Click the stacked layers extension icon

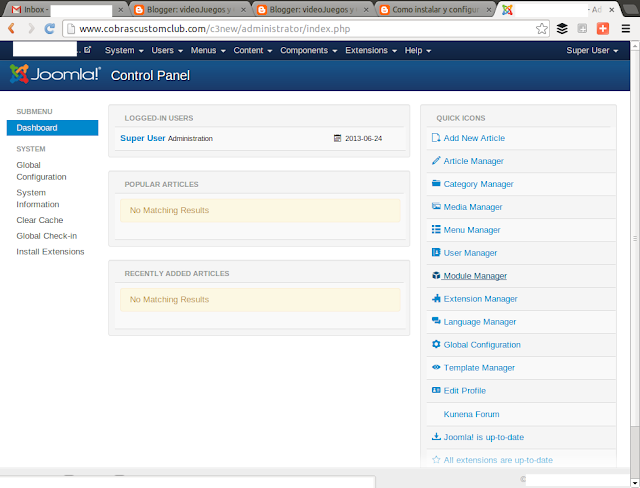(562, 28)
